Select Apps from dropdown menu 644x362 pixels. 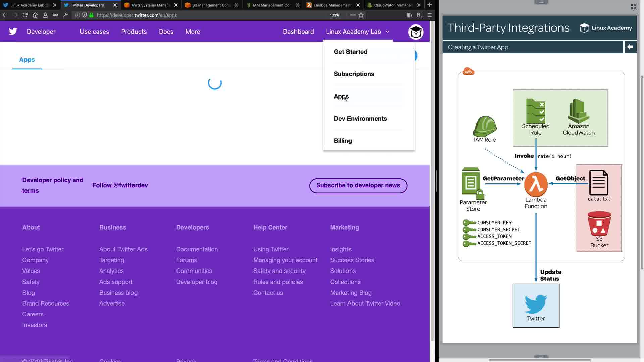tap(341, 97)
